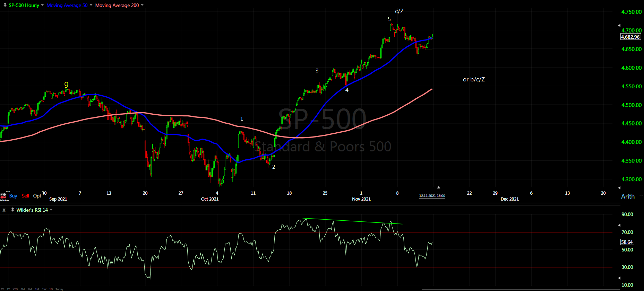Select the YTD time range
This screenshot has height=291, width=644.
pyautogui.click(x=15, y=289)
